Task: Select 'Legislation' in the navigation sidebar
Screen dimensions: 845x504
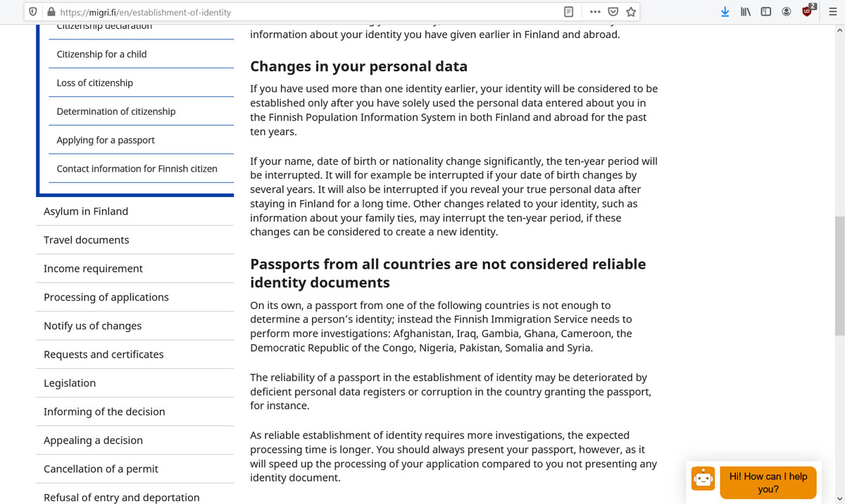Action: (x=70, y=383)
